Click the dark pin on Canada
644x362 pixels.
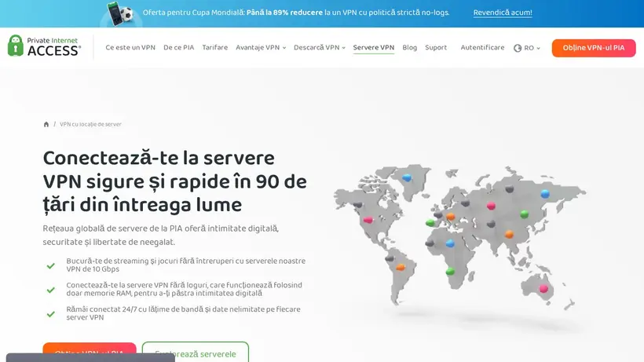tap(358, 204)
